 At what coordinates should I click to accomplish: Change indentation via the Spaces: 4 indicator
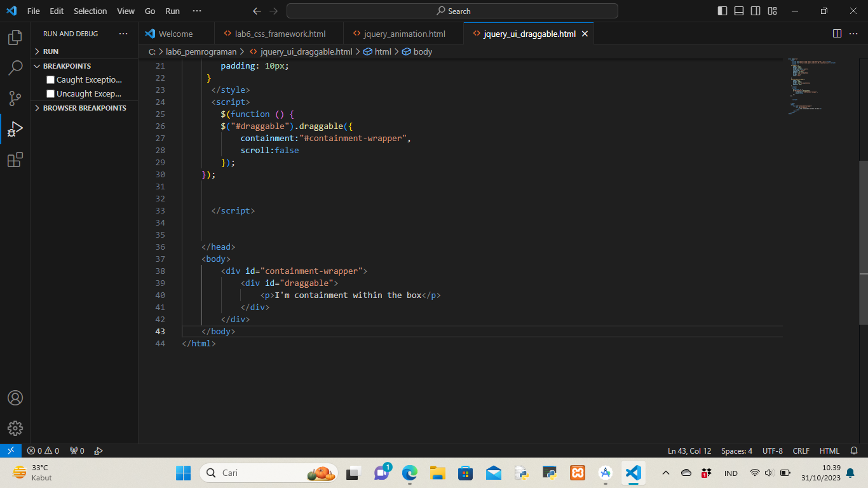coord(736,451)
